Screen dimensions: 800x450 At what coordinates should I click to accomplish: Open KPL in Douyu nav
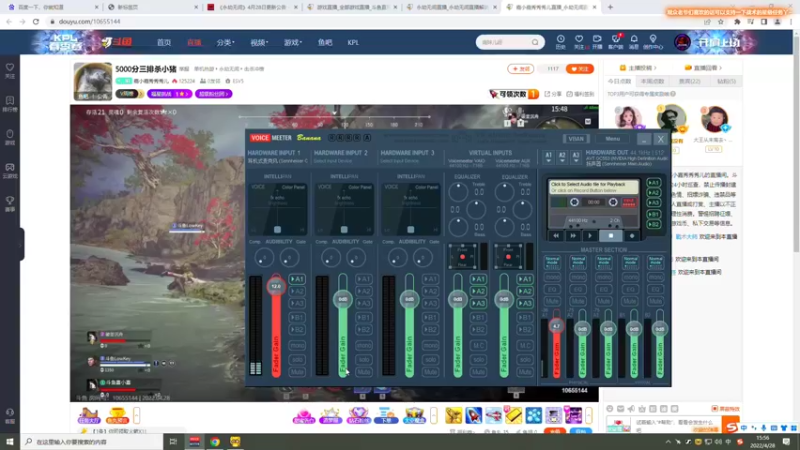353,43
